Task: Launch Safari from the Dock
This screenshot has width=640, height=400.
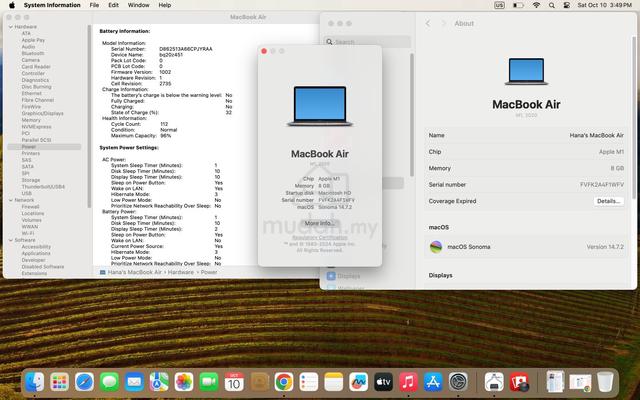Action: click(84, 382)
